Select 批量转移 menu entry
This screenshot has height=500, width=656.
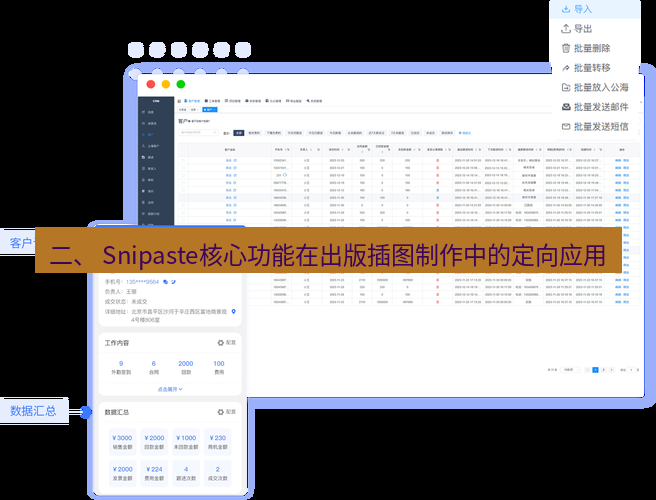(x=595, y=68)
